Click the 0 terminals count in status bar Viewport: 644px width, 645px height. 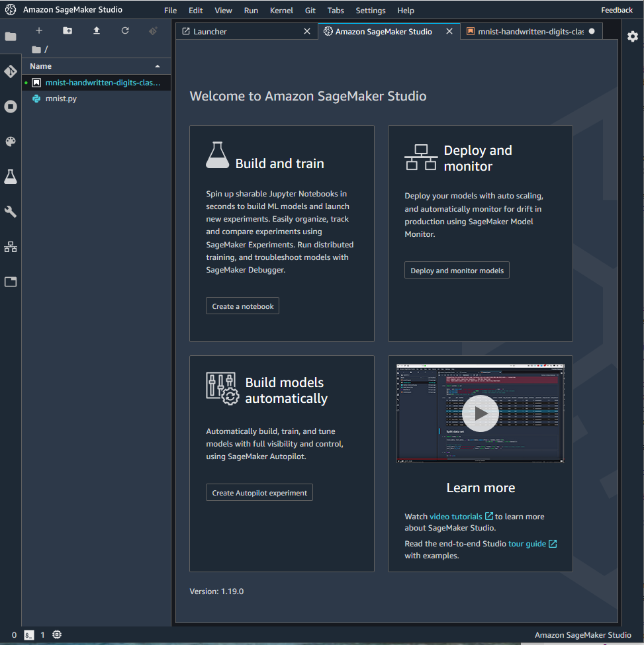(15, 634)
